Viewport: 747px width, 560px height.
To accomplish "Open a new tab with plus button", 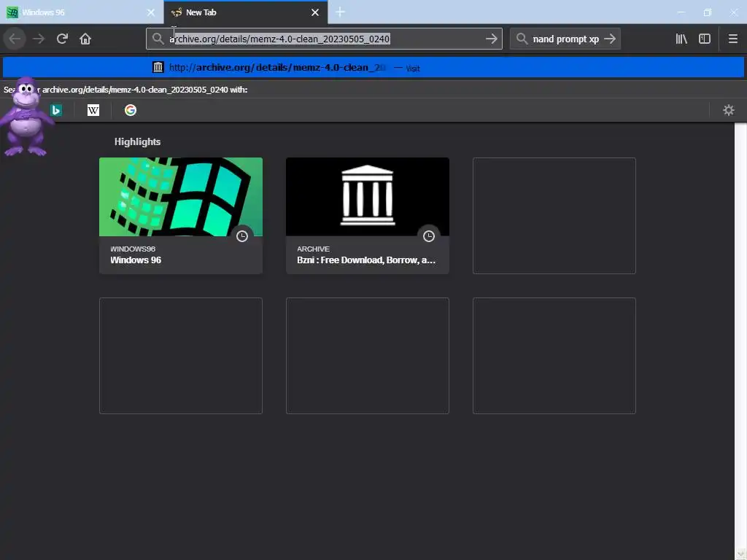I will coord(340,12).
